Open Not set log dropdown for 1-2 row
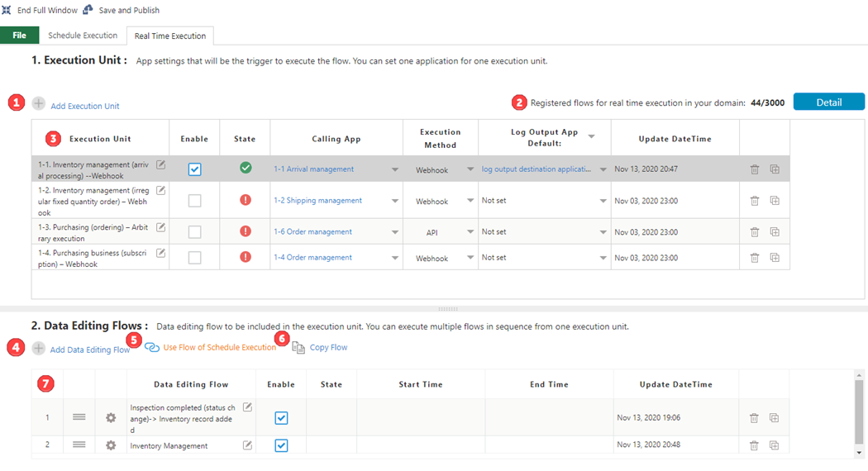This screenshot has width=868, height=471. (603, 201)
